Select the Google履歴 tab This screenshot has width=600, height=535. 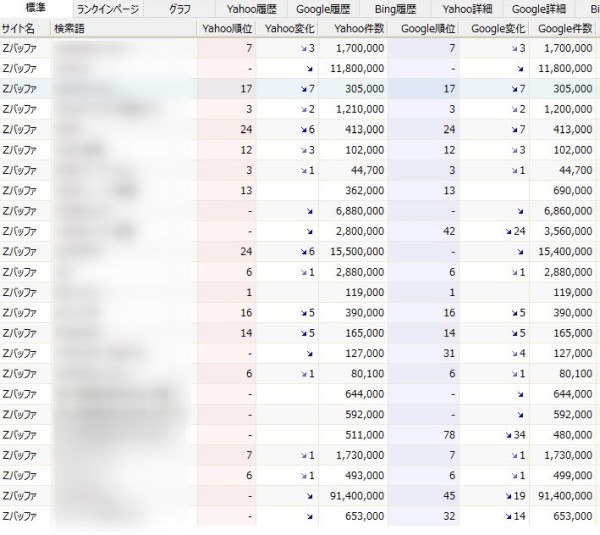pyautogui.click(x=323, y=9)
